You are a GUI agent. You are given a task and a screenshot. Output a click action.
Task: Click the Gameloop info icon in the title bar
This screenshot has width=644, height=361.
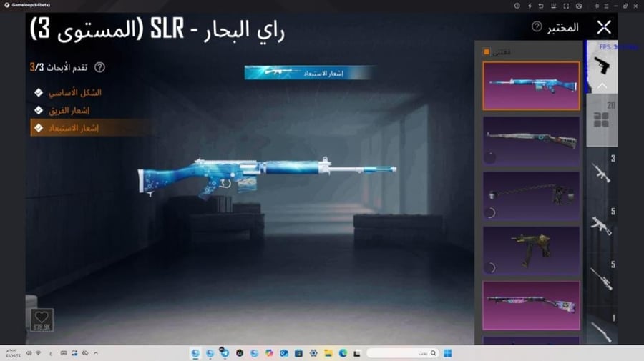[517, 6]
